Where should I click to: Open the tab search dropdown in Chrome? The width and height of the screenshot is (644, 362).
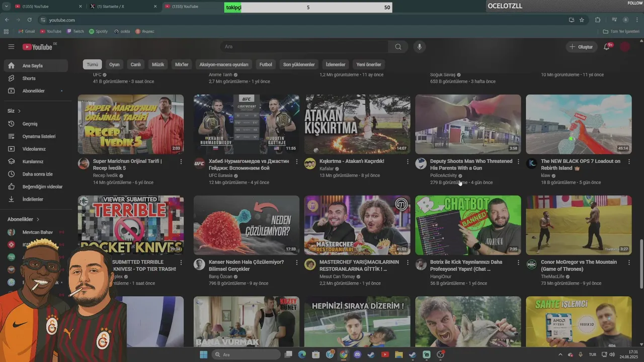click(6, 6)
